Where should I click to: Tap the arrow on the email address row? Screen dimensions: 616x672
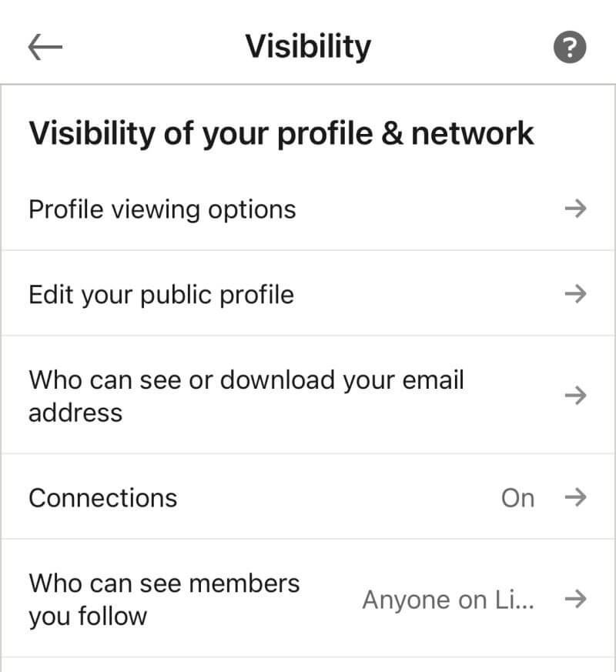[575, 396]
